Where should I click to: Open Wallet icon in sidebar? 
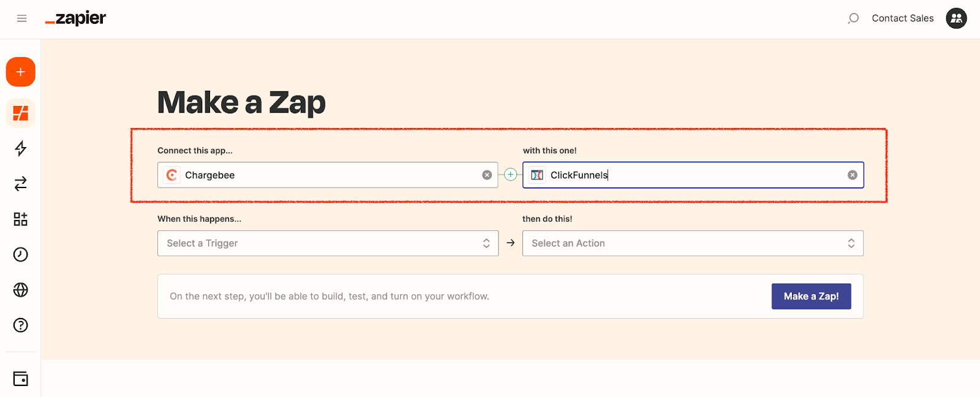(x=21, y=379)
